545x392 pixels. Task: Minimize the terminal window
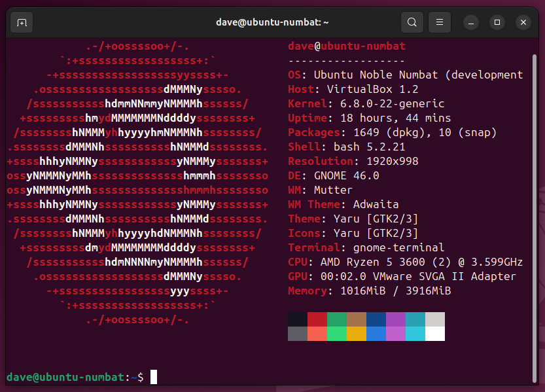point(471,23)
